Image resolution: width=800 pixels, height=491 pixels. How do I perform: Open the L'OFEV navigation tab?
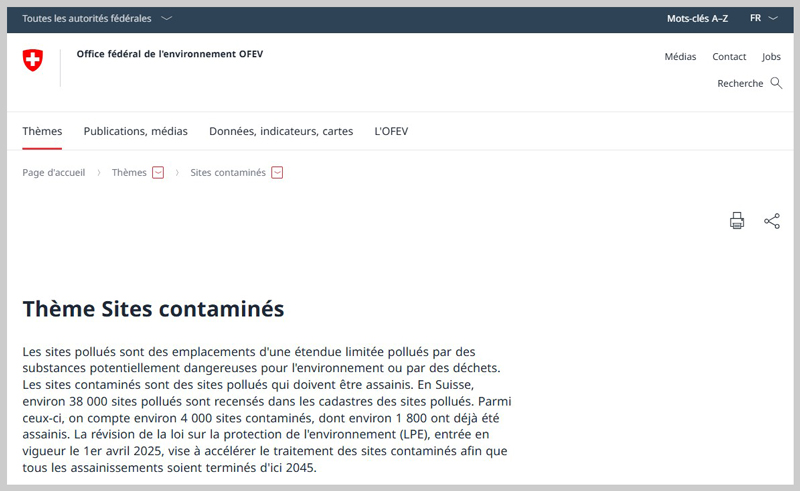pyautogui.click(x=391, y=131)
